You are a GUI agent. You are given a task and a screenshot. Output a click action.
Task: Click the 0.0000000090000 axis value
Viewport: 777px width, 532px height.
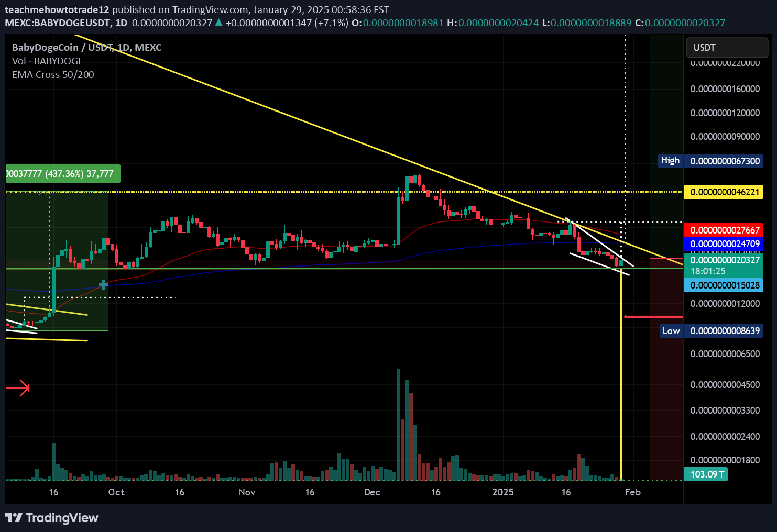[725, 137]
